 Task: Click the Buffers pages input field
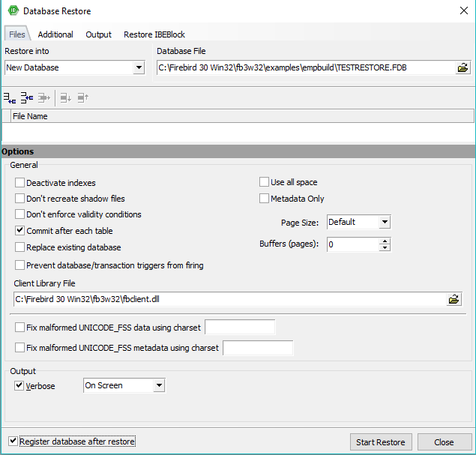click(353, 244)
